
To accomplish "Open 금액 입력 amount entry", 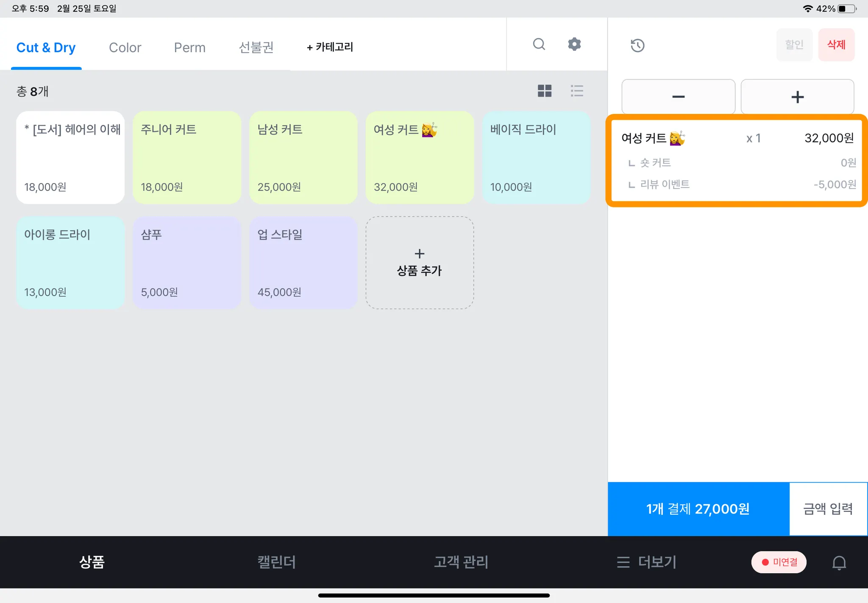I will (828, 509).
